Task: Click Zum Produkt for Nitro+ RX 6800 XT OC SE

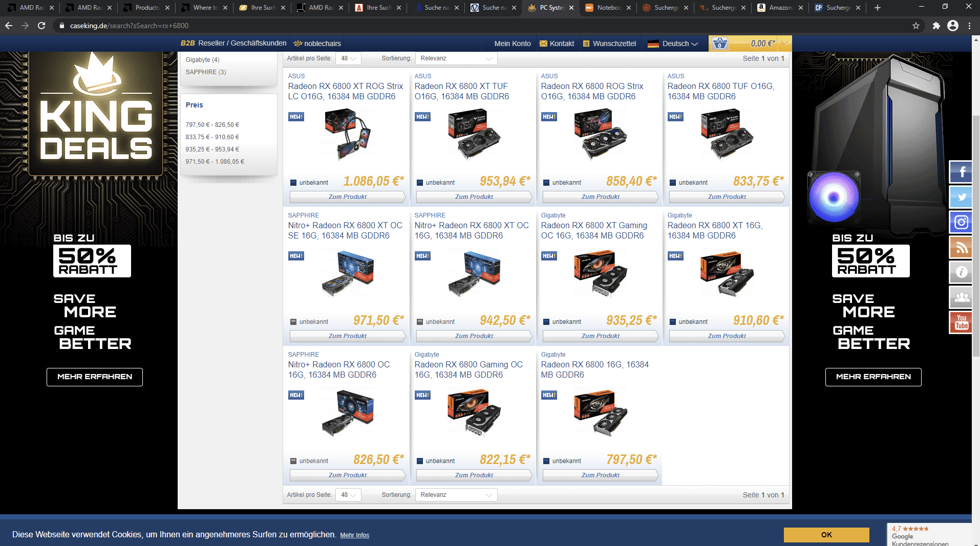Action: tap(348, 336)
